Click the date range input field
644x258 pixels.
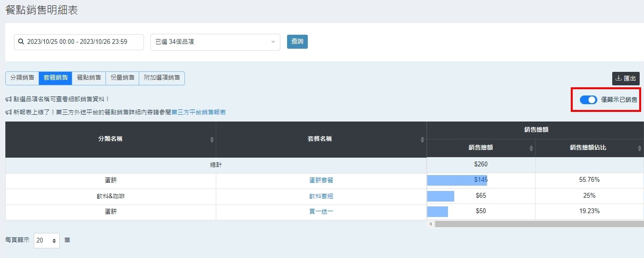point(82,42)
